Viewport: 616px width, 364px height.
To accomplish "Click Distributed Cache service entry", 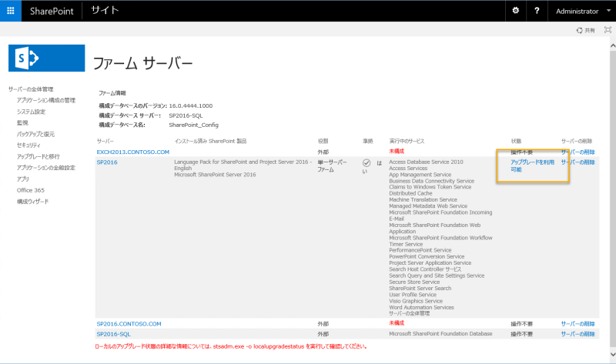I will [410, 193].
